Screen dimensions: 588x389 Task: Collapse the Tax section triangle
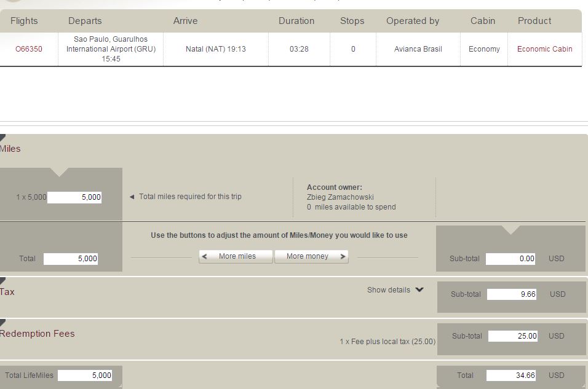(x=2, y=281)
